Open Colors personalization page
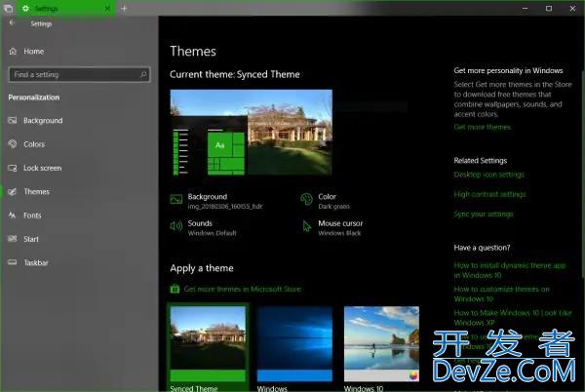This screenshot has width=585, height=392. 34,144
